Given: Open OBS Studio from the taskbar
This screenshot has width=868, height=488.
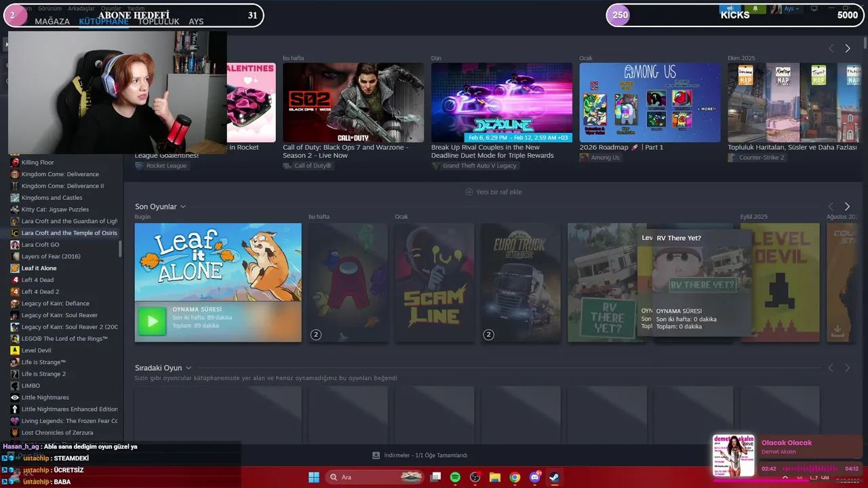Looking at the screenshot, I should (x=475, y=477).
